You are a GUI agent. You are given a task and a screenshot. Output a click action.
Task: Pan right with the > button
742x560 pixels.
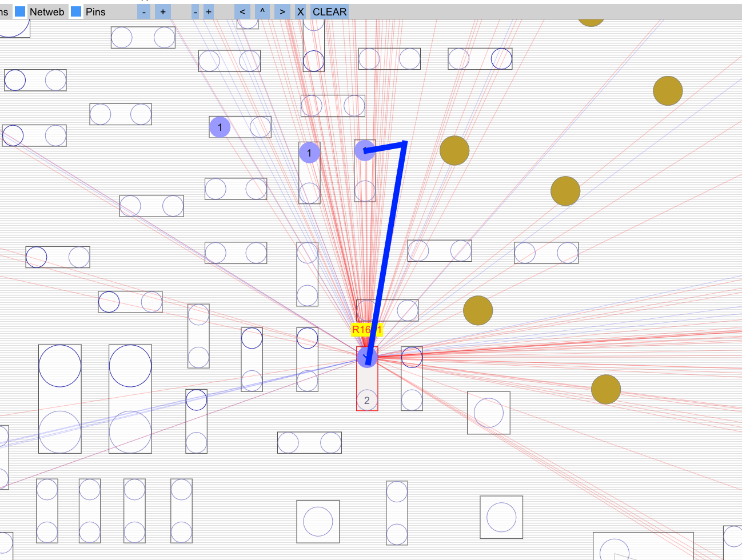[x=282, y=12]
